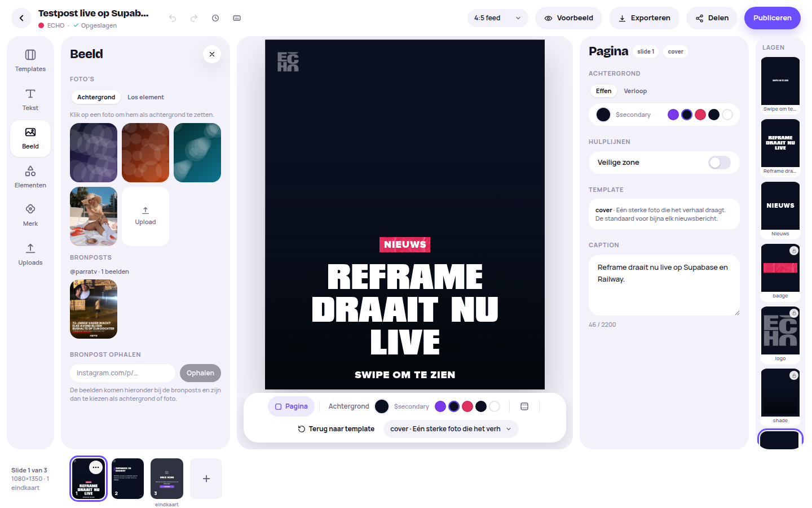Open the Templates sidebar panel
The image size is (812, 508).
pos(30,61)
